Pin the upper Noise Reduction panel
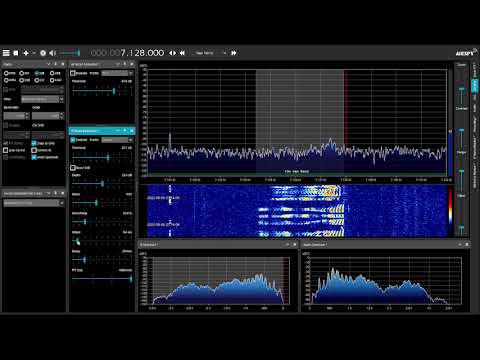The image size is (480, 360). (x=125, y=64)
